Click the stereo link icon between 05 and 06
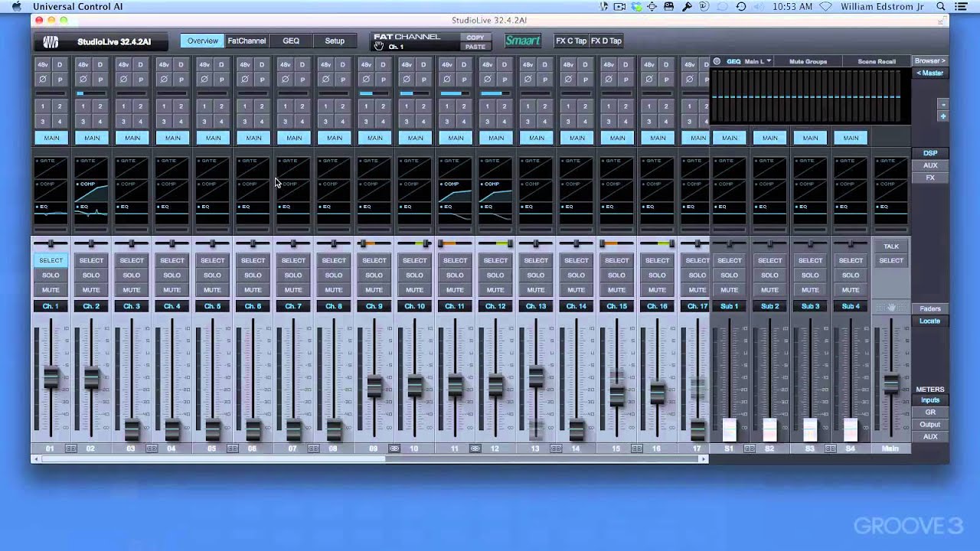The width and height of the screenshot is (980, 551). click(232, 448)
